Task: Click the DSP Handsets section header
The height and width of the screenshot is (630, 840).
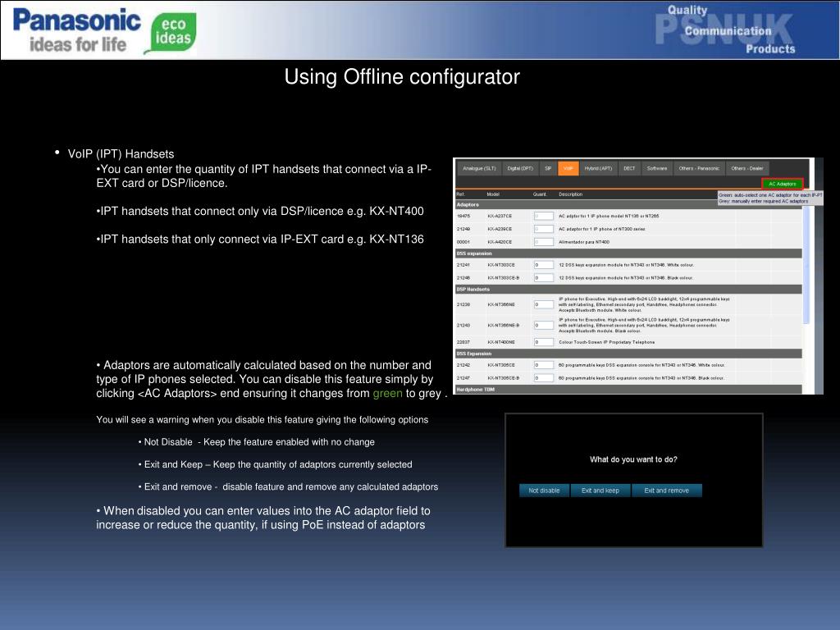Action: coord(628,290)
